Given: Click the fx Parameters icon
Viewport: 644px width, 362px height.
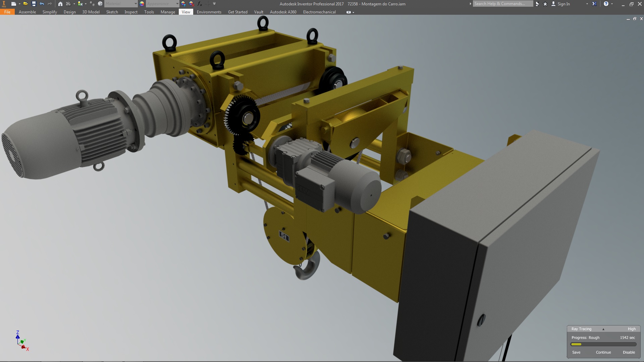Looking at the screenshot, I should [x=200, y=4].
